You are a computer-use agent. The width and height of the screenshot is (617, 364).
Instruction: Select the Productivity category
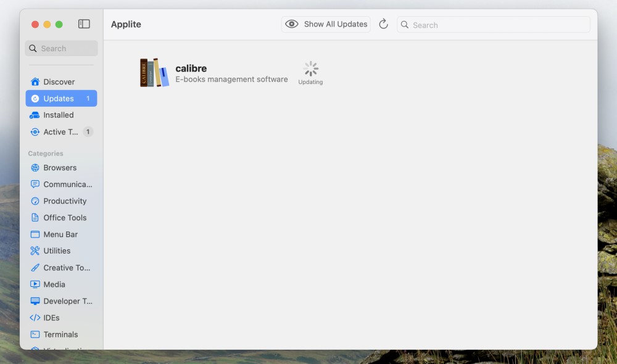tap(61, 201)
